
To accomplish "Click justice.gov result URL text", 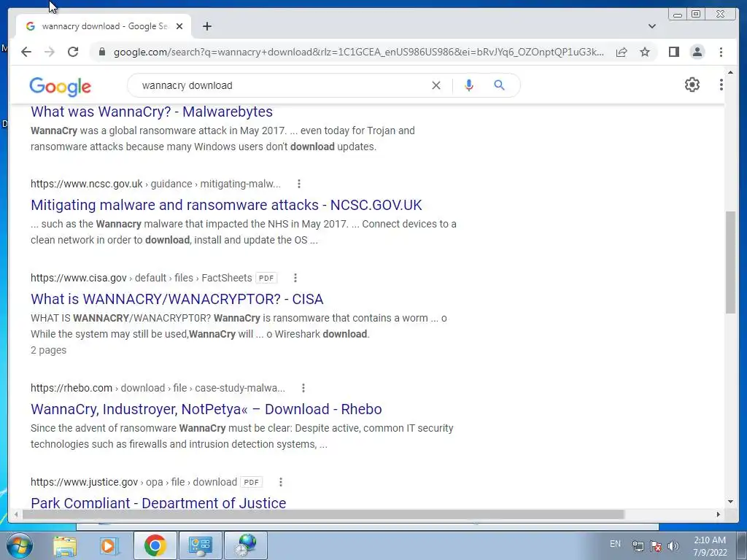I will pyautogui.click(x=133, y=482).
